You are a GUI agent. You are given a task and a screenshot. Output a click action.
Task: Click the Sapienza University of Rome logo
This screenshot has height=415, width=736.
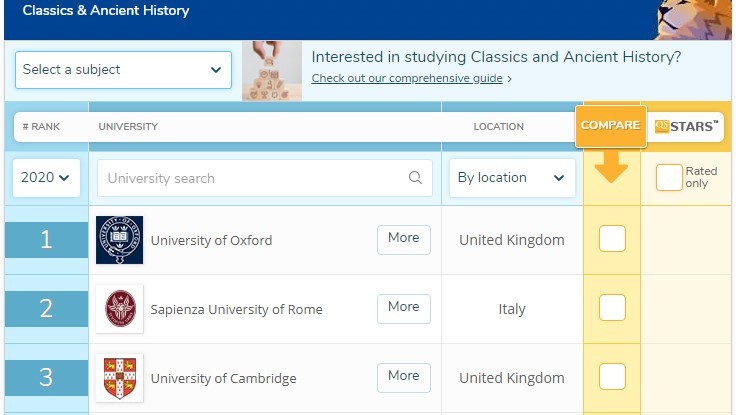[119, 309]
